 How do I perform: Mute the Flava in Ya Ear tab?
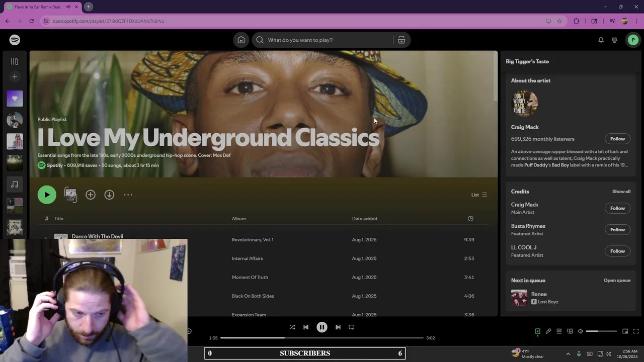coord(68,7)
